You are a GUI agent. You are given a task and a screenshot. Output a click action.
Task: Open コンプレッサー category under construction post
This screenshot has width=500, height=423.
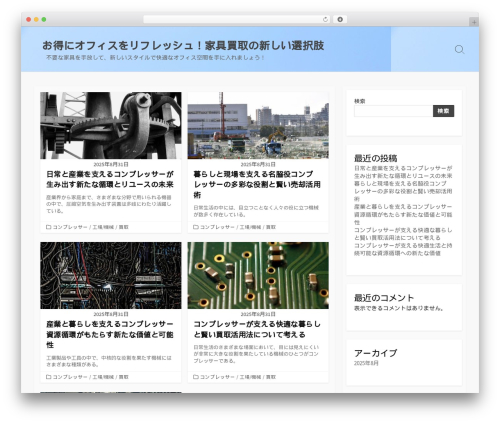click(217, 227)
